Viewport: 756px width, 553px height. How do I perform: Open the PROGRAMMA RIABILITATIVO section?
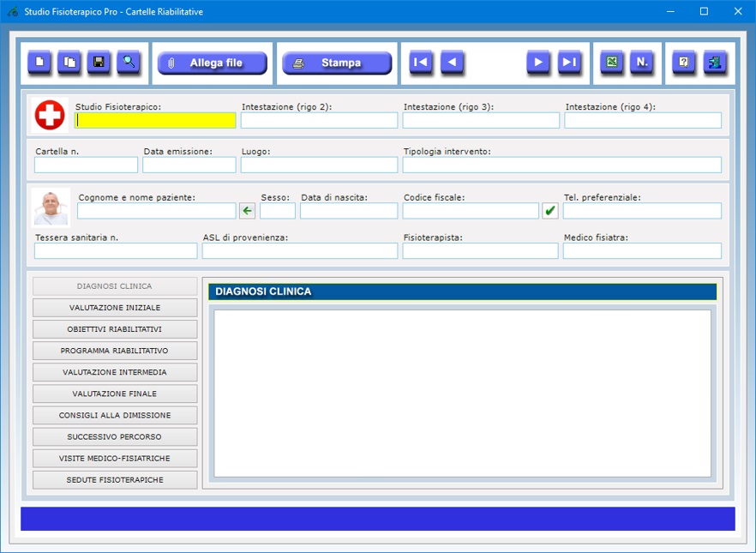click(x=115, y=351)
